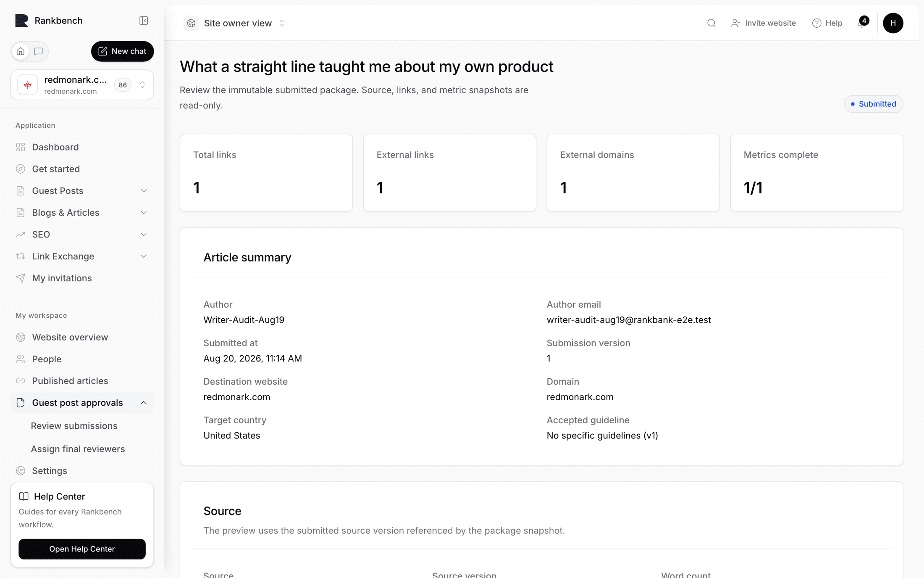Start a New chat
Image resolution: width=924 pixels, height=578 pixels.
(x=122, y=51)
